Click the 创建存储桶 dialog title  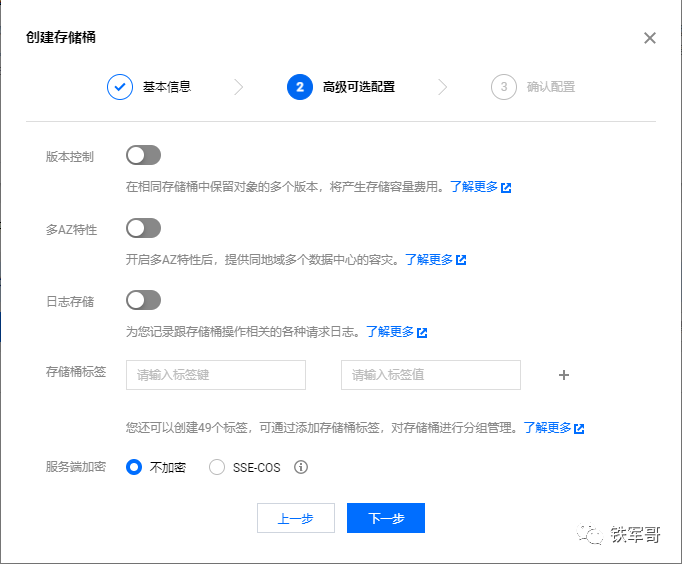tap(60, 37)
